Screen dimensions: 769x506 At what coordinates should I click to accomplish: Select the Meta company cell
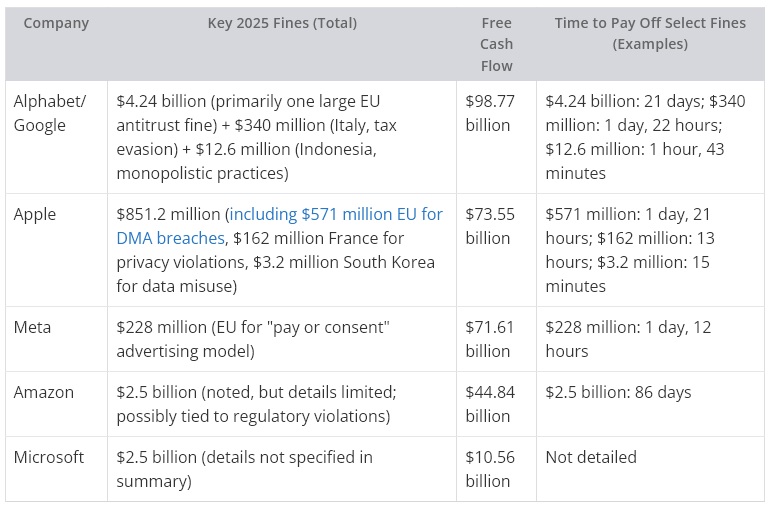32,327
